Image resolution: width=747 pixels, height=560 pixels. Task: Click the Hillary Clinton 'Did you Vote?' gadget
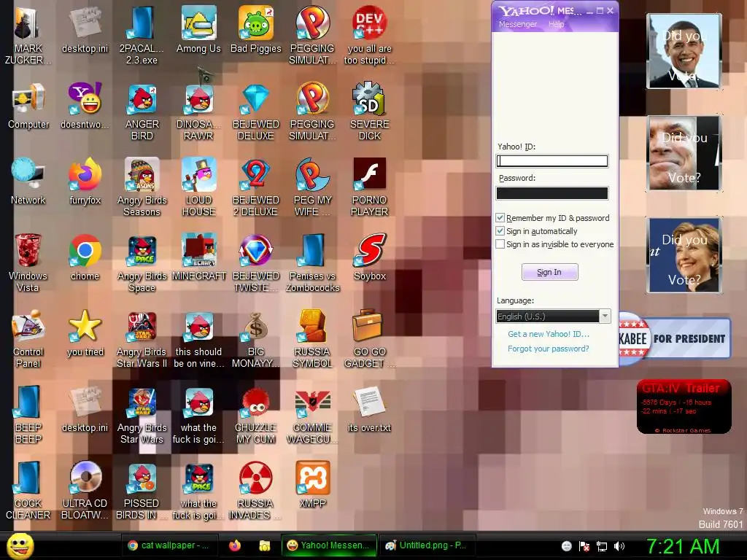pos(684,254)
